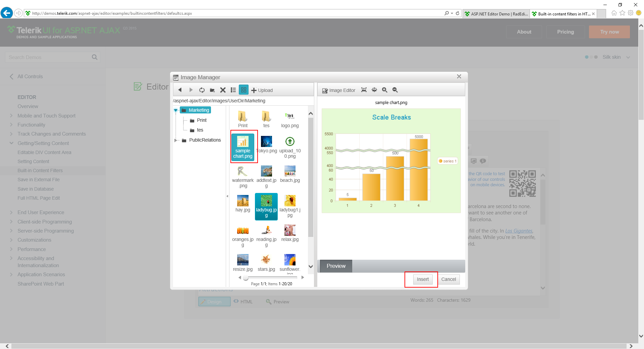Screen dimensions: 644x349
Task: Select reading.jpg thumbnail
Action: pos(266,236)
